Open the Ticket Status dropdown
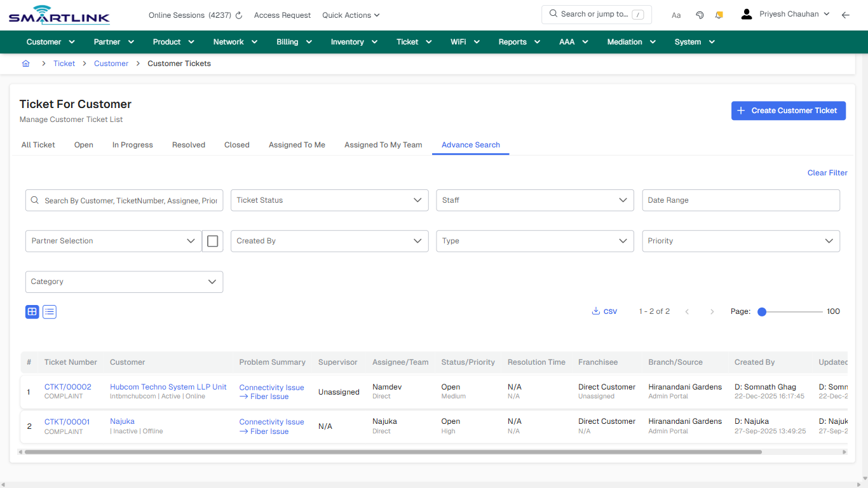Screen dimensions: 868x488 (329, 200)
